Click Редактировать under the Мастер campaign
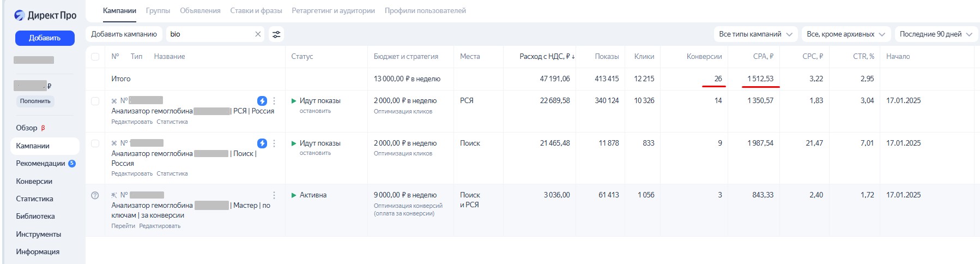Image resolution: width=980 pixels, height=264 pixels. tap(160, 226)
